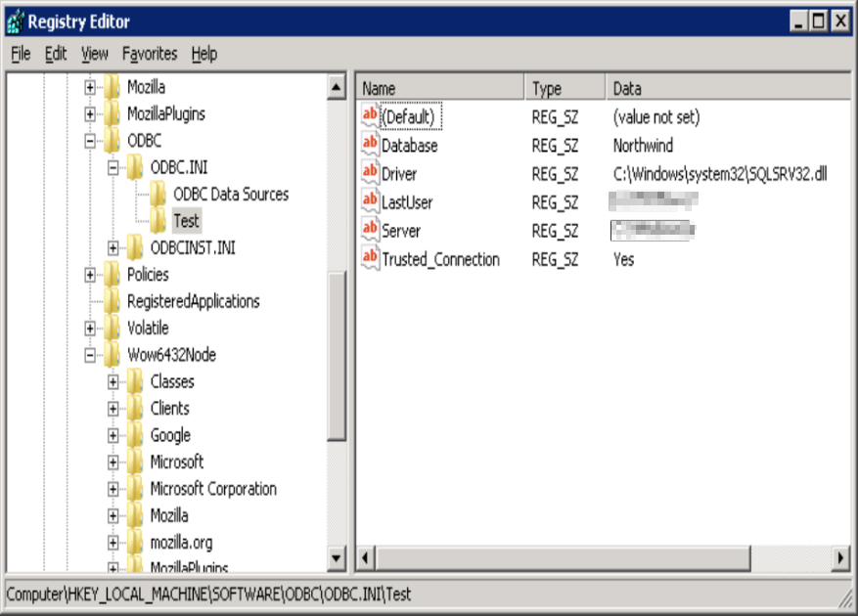Viewport: 858px width, 616px height.
Task: Select the RegisteredApplications key label
Action: 193,301
